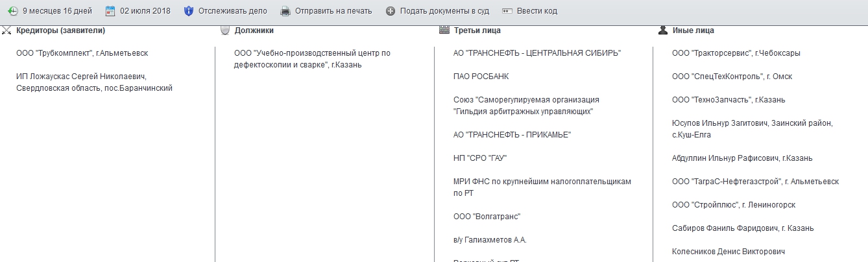Click the Иные лица column heading
This screenshot has height=262, width=868.
(693, 30)
